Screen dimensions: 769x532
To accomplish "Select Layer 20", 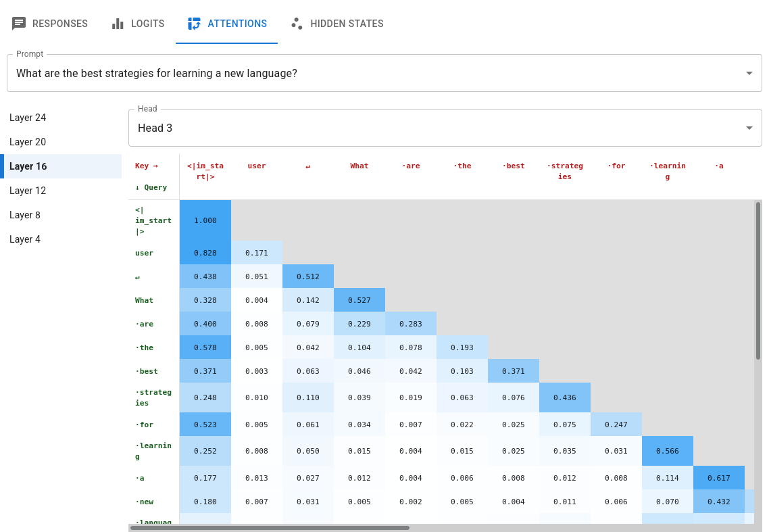I will (61, 142).
